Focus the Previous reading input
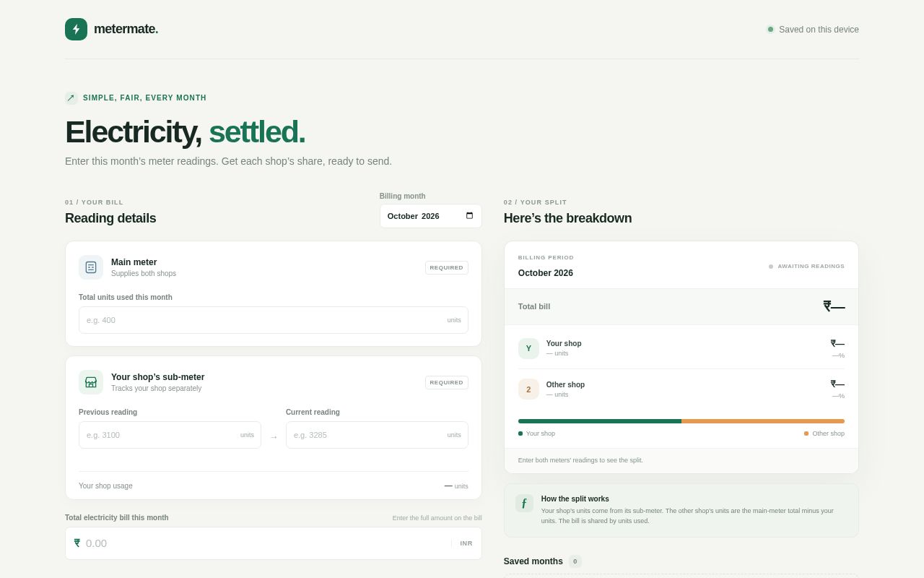Screen dimensions: 924x578 (170, 435)
